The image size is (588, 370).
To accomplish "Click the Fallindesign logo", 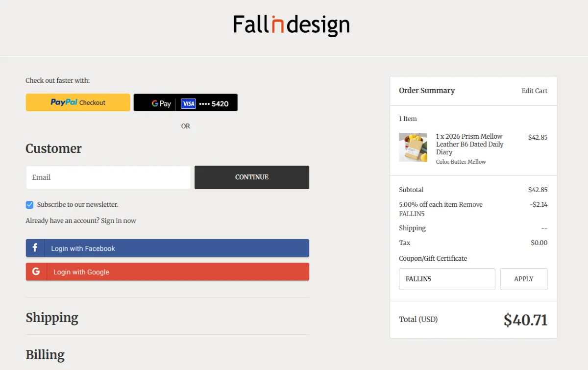I will (292, 24).
